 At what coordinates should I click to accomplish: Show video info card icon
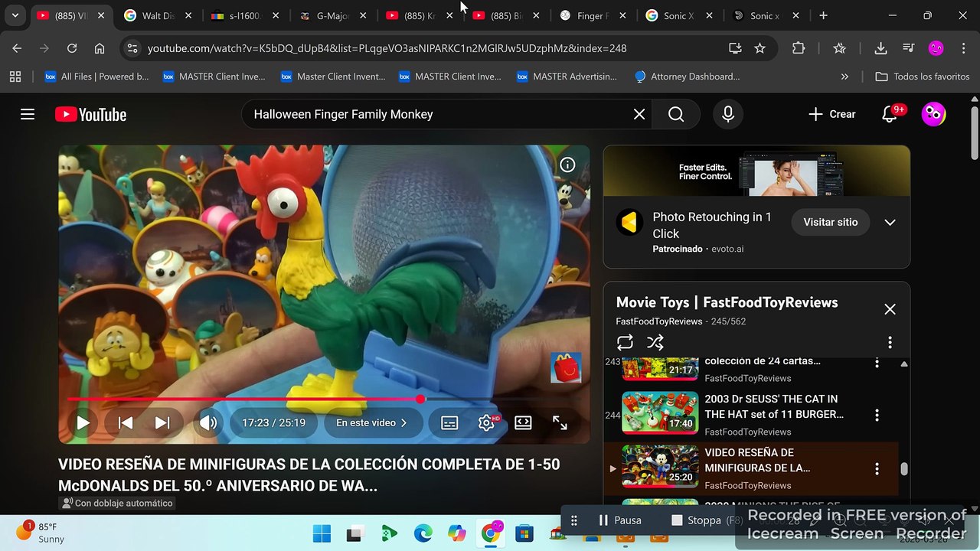click(567, 165)
